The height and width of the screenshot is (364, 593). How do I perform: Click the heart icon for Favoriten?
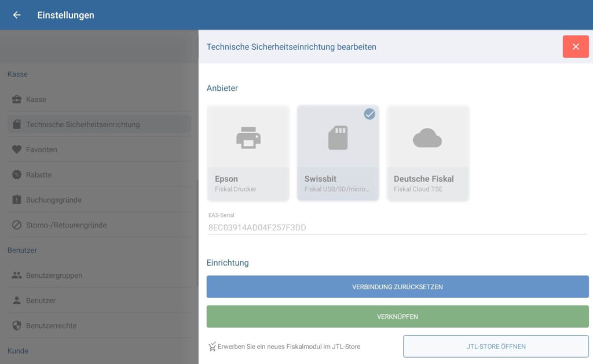point(17,149)
